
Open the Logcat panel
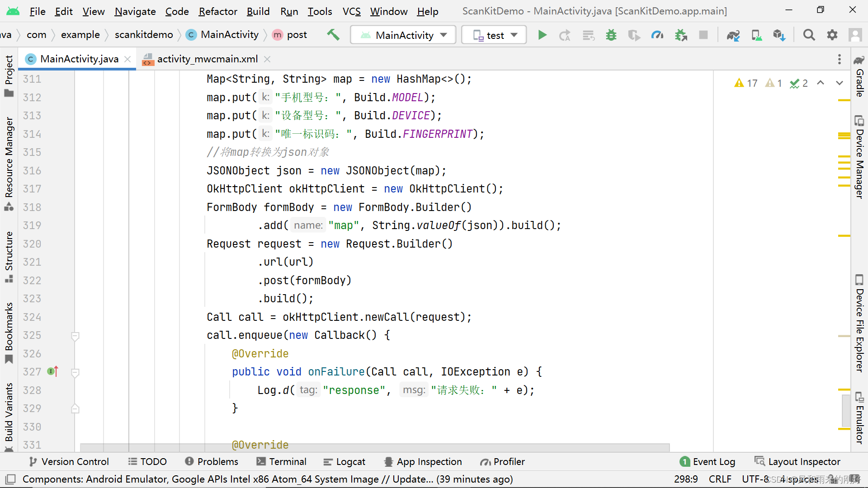pyautogui.click(x=344, y=461)
